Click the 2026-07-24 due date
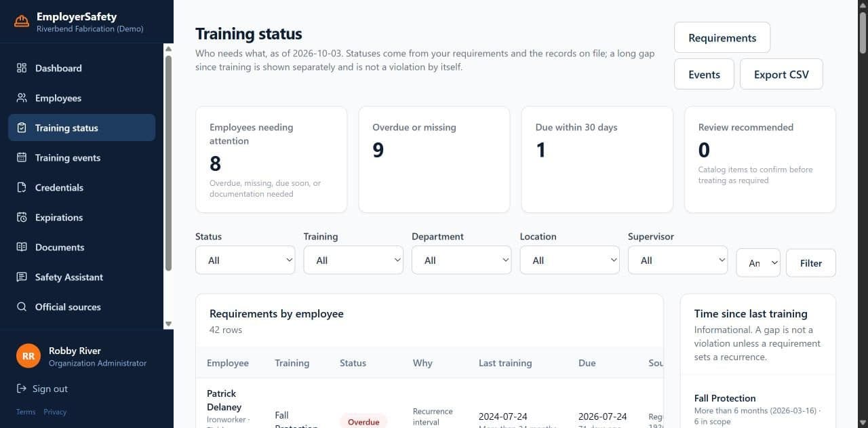 [603, 416]
